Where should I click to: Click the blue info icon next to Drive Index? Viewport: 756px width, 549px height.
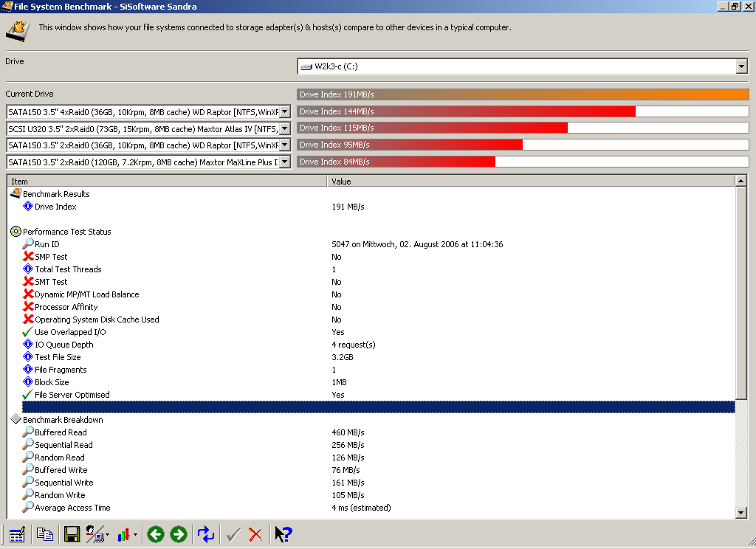[x=28, y=206]
